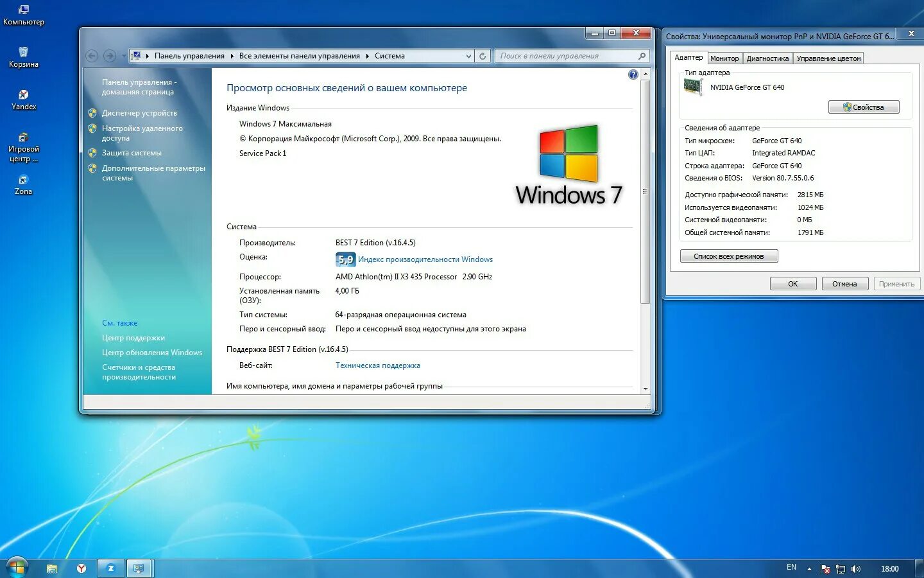The width and height of the screenshot is (924, 578).
Task: Launch Yandex browser from the taskbar
Action: [81, 568]
